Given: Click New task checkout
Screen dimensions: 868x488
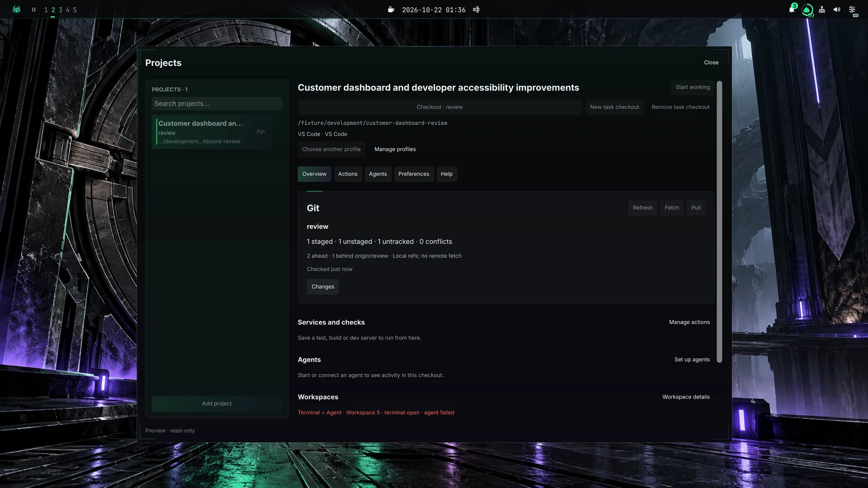Looking at the screenshot, I should tap(614, 107).
